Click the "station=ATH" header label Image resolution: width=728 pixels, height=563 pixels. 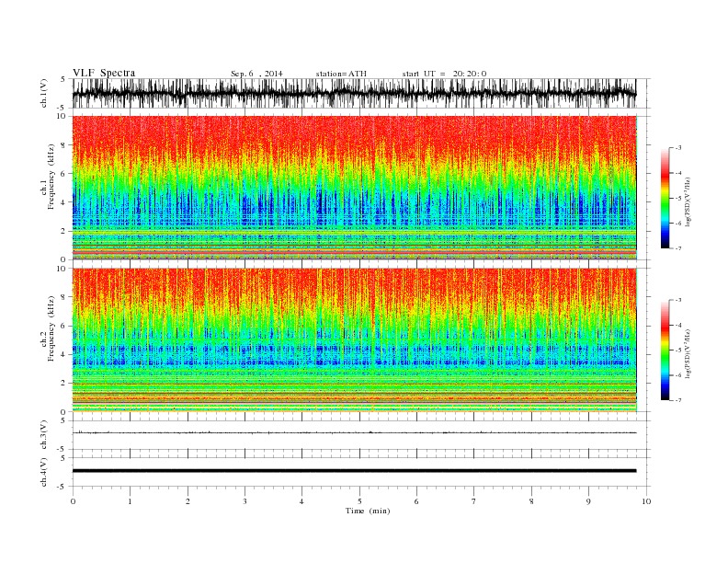point(341,74)
